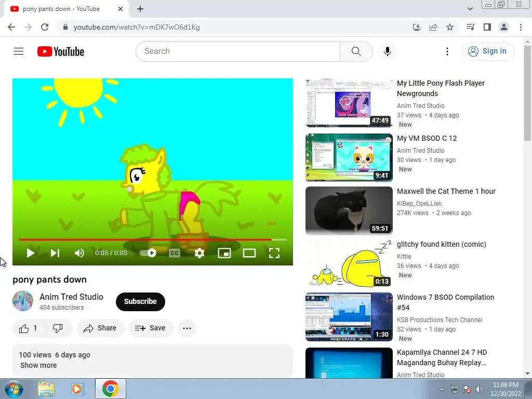Toggle closed captions CC button
532x399 pixels.
coord(175,253)
